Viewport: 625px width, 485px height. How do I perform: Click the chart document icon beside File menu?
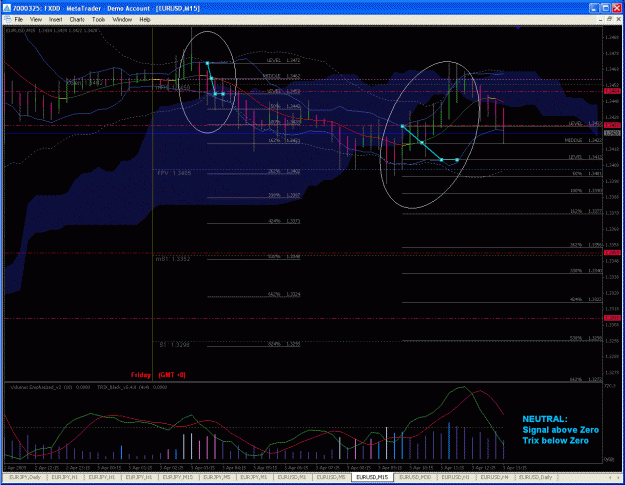8,20
